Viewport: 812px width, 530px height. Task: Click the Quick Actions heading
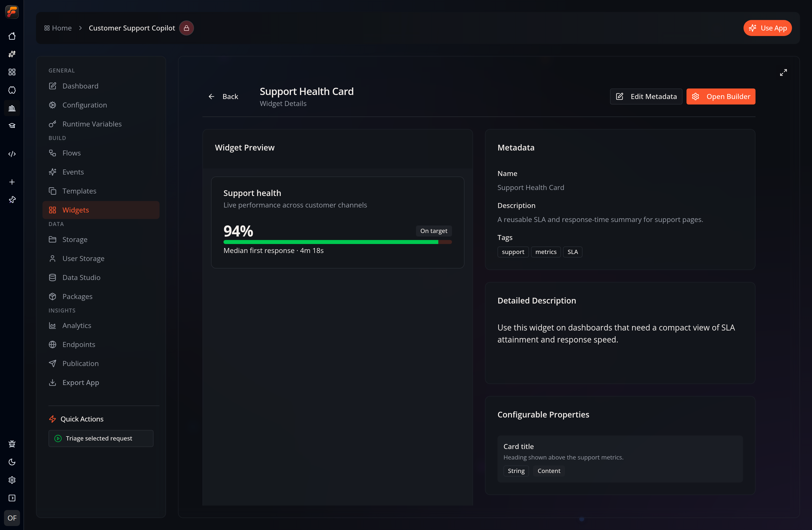(x=82, y=419)
